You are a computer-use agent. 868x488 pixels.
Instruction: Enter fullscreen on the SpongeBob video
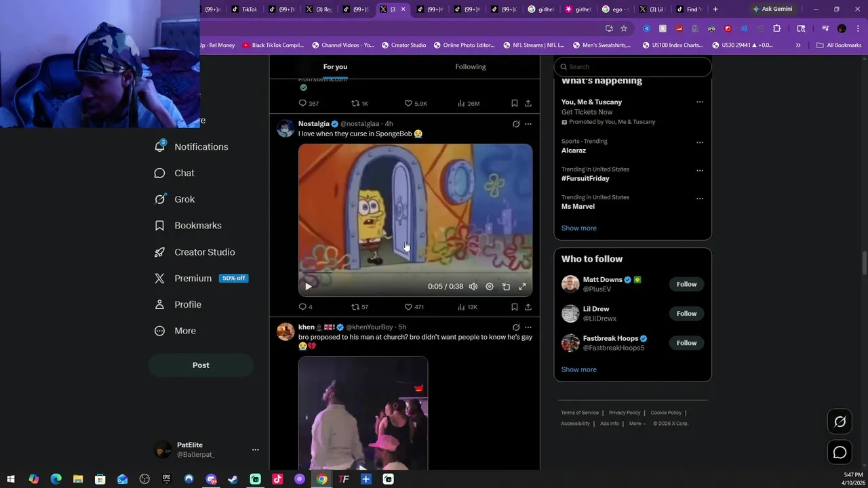(x=522, y=287)
